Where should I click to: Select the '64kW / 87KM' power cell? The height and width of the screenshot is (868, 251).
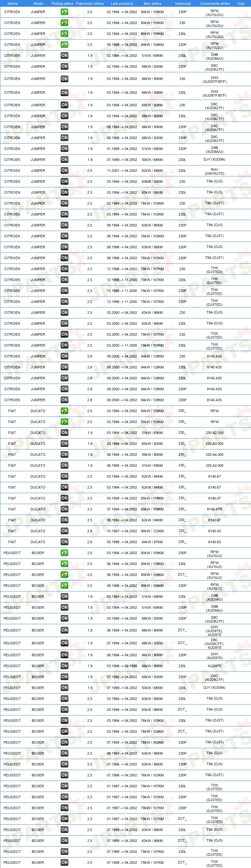coord(152,542)
